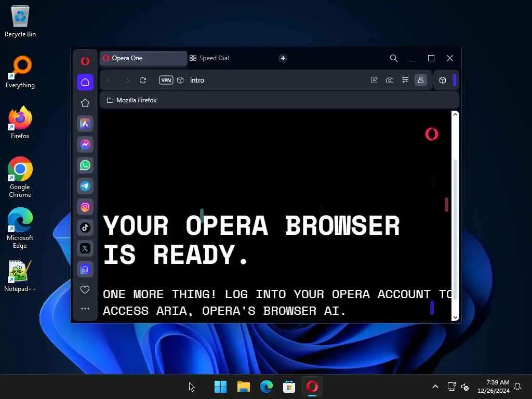Viewport: 532px width, 399px height.
Task: Reload the current page
Action: pyautogui.click(x=143, y=81)
